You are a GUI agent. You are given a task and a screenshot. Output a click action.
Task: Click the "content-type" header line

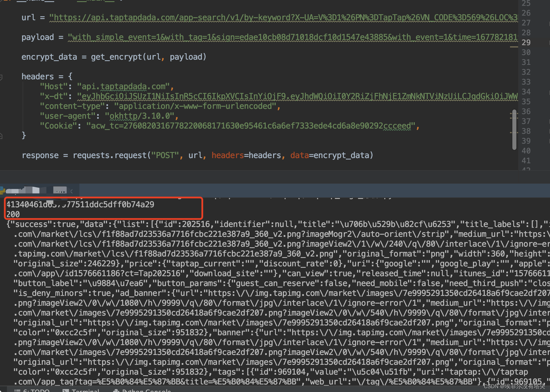(160, 106)
